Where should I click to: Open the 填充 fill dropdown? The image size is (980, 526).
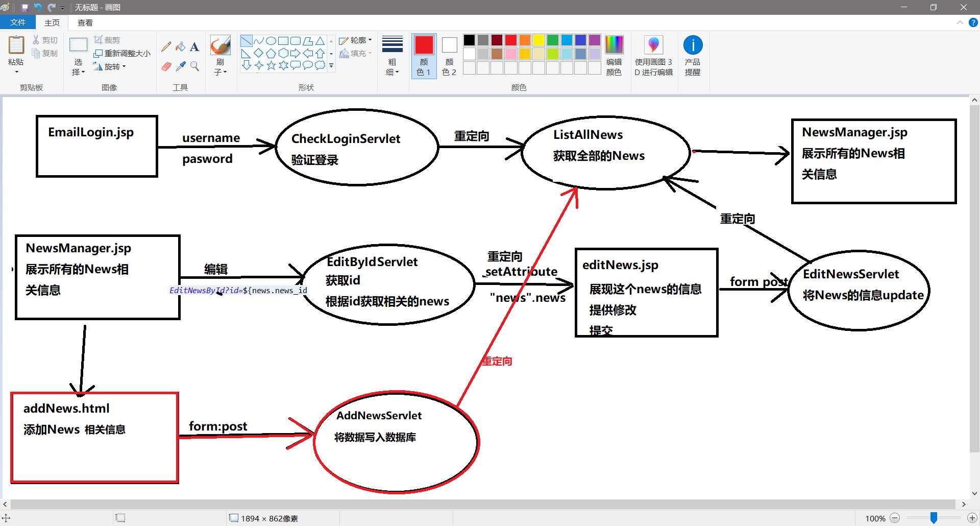click(x=356, y=53)
